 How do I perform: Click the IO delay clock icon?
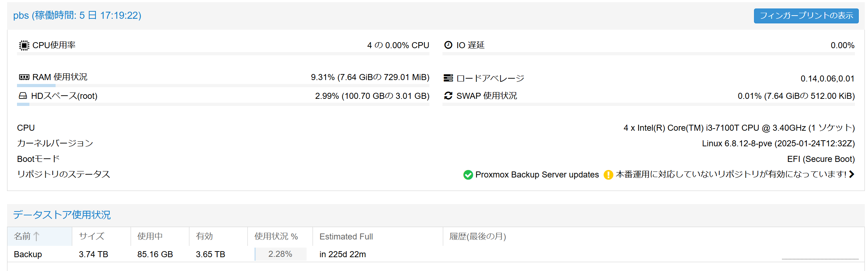(448, 45)
